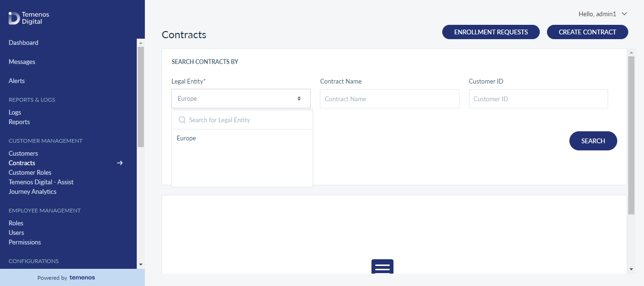Open Customer Roles menu item
The height and width of the screenshot is (286, 644).
pyautogui.click(x=30, y=172)
